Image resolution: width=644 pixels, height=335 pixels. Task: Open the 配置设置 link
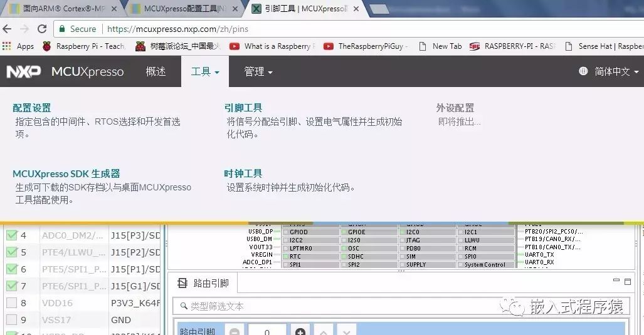32,108
